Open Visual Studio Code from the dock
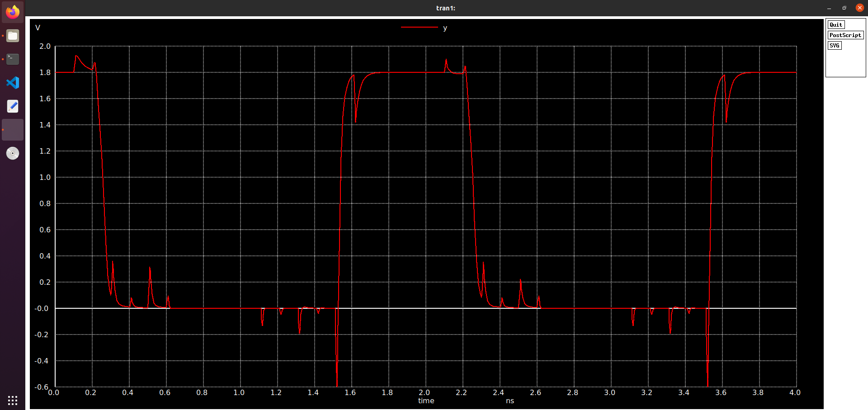 point(13,83)
